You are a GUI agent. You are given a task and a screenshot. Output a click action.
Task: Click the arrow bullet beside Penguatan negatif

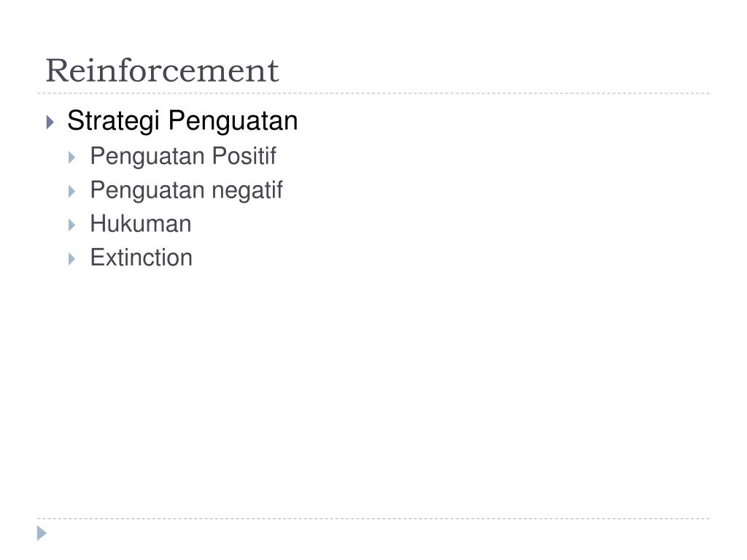tap(72, 192)
